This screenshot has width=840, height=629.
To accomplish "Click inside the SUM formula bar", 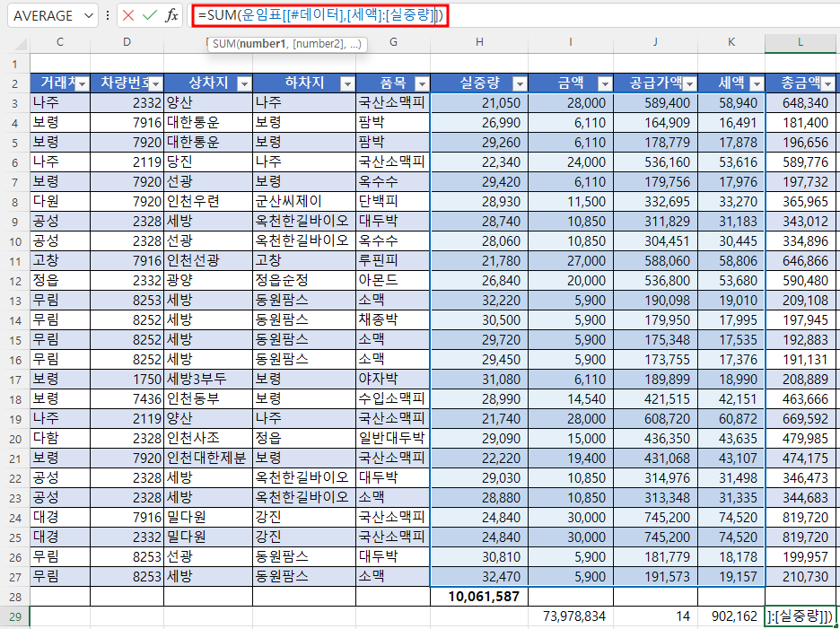I will 320,16.
